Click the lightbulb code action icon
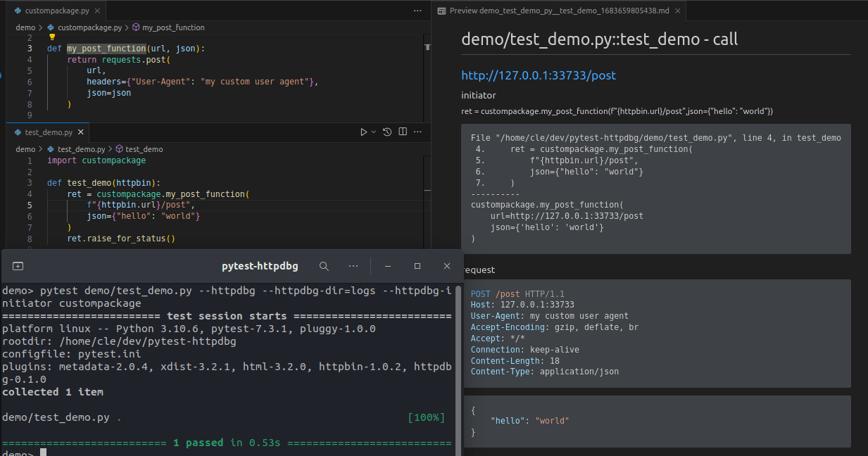This screenshot has height=456, width=868. point(51,37)
